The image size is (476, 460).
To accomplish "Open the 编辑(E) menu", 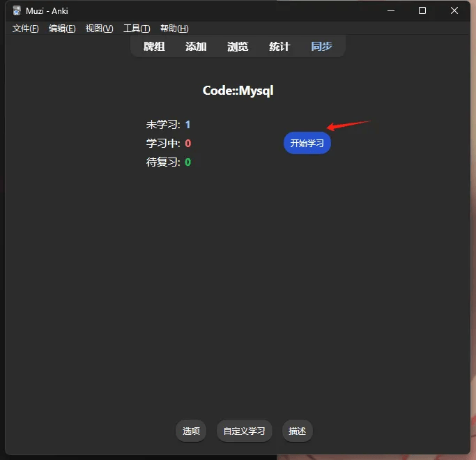I will pyautogui.click(x=62, y=29).
